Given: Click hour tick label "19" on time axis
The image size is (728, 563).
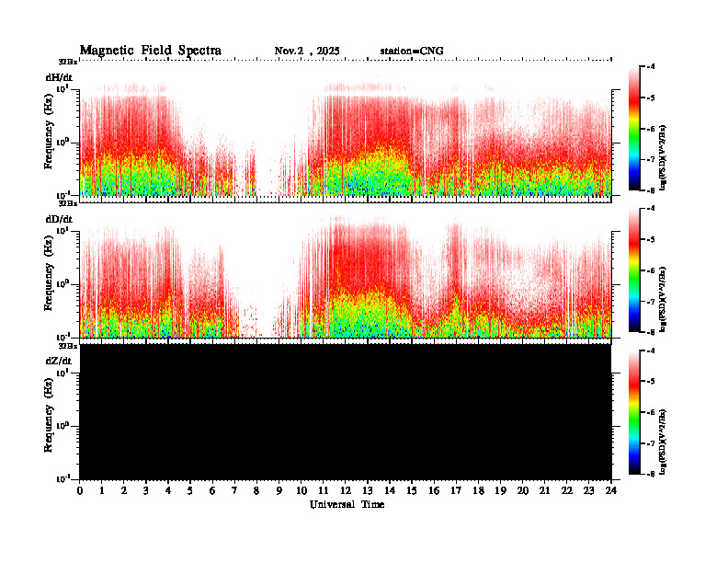Looking at the screenshot, I should click(x=500, y=491).
